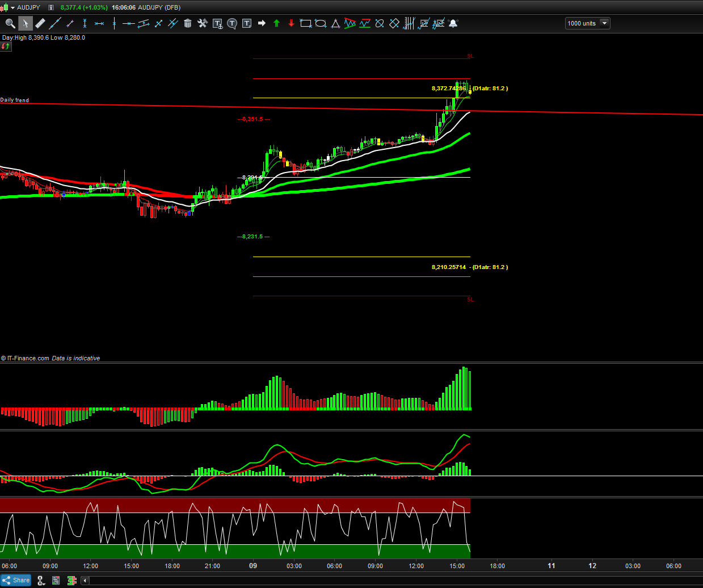Select the red down arrow tool

point(291,23)
